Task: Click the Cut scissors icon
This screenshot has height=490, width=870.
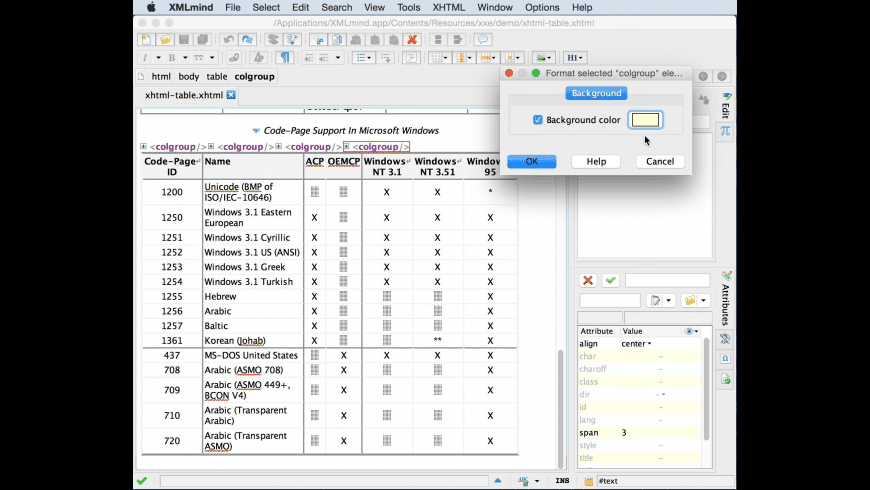Action: [x=319, y=39]
